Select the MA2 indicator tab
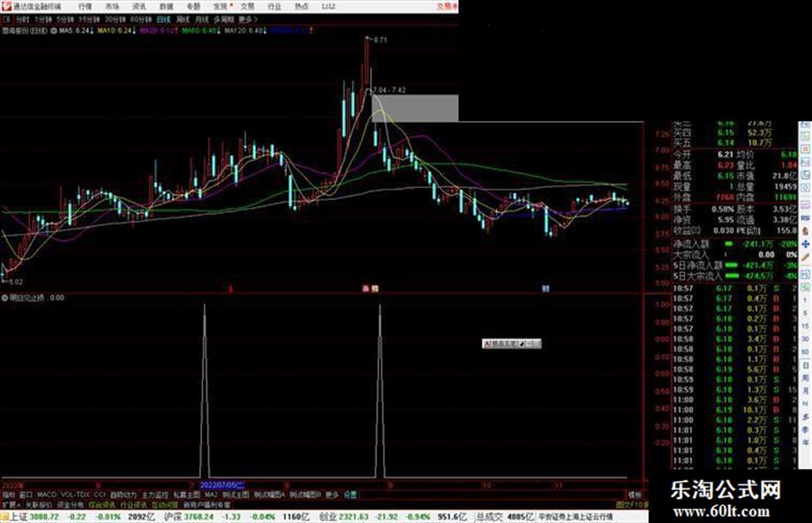The image size is (812, 523). (211, 495)
